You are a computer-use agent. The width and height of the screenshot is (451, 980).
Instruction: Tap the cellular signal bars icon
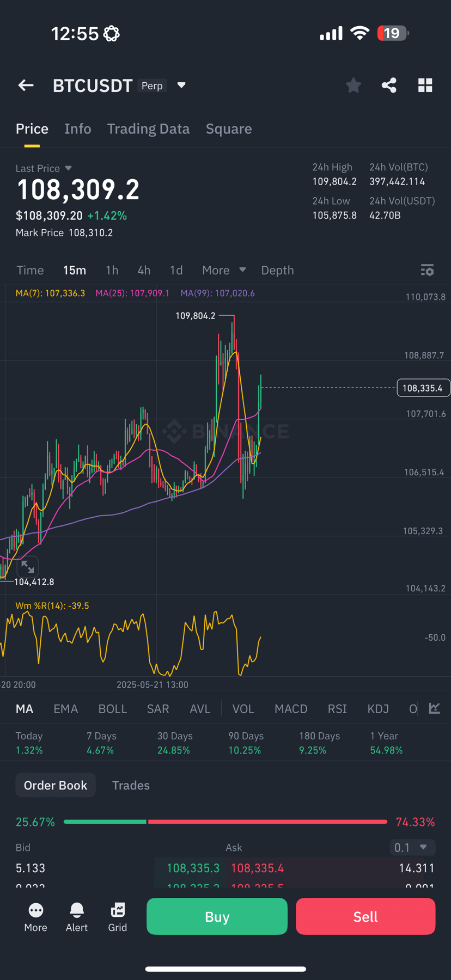pos(331,33)
